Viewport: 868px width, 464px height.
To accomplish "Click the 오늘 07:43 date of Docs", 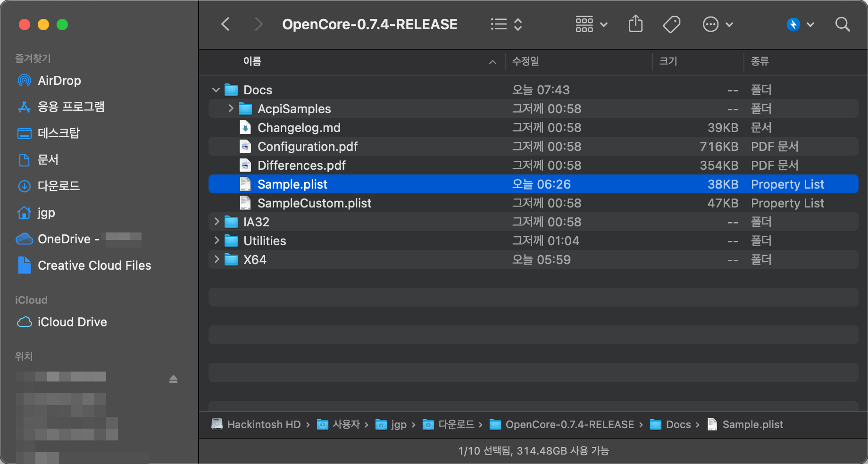I will pos(541,90).
